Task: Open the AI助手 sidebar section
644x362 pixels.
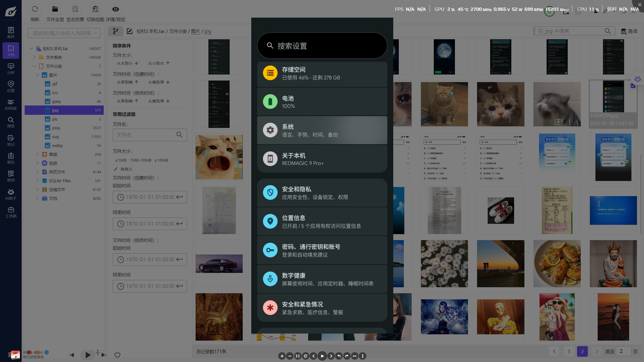Action: pyautogui.click(x=11, y=194)
